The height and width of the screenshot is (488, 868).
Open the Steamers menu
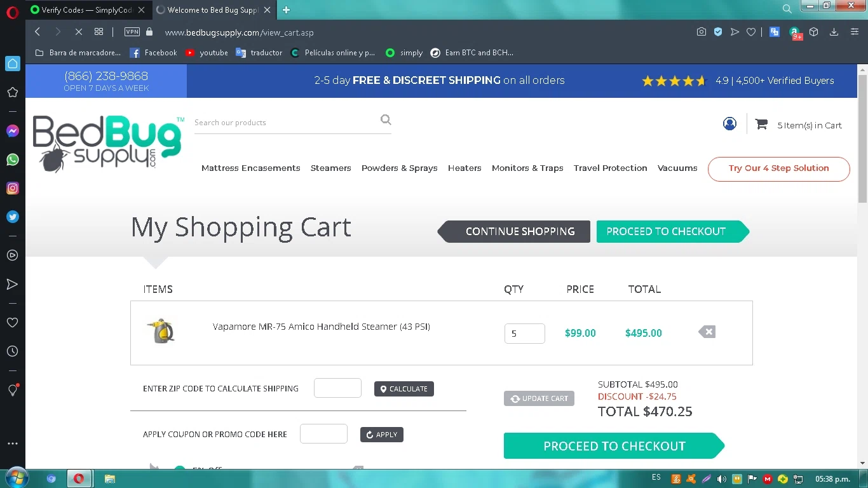click(330, 168)
